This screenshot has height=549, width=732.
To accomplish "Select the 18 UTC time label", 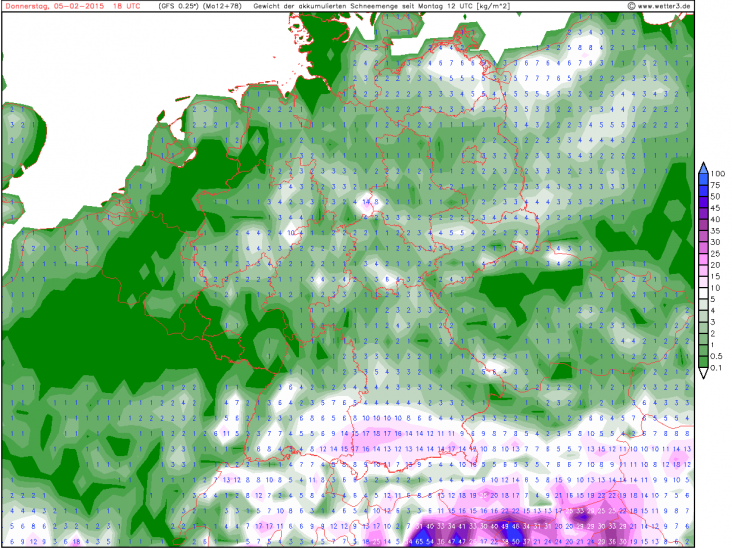I will 124,6.
